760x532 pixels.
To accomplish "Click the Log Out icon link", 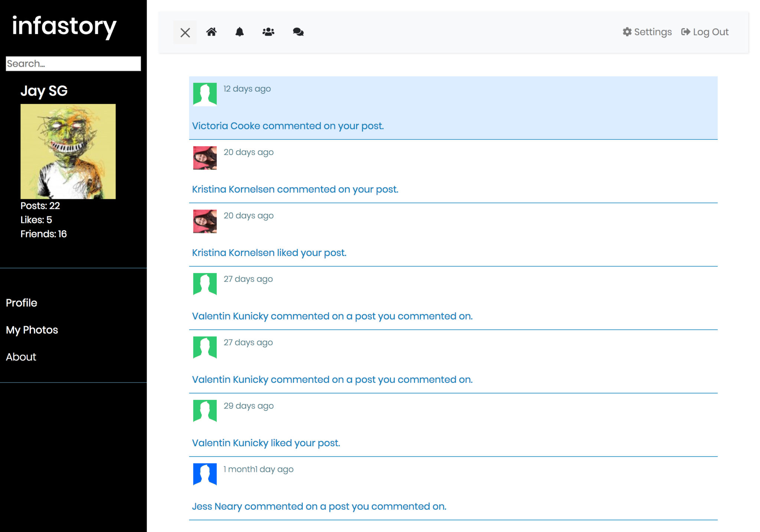I will [x=705, y=32].
